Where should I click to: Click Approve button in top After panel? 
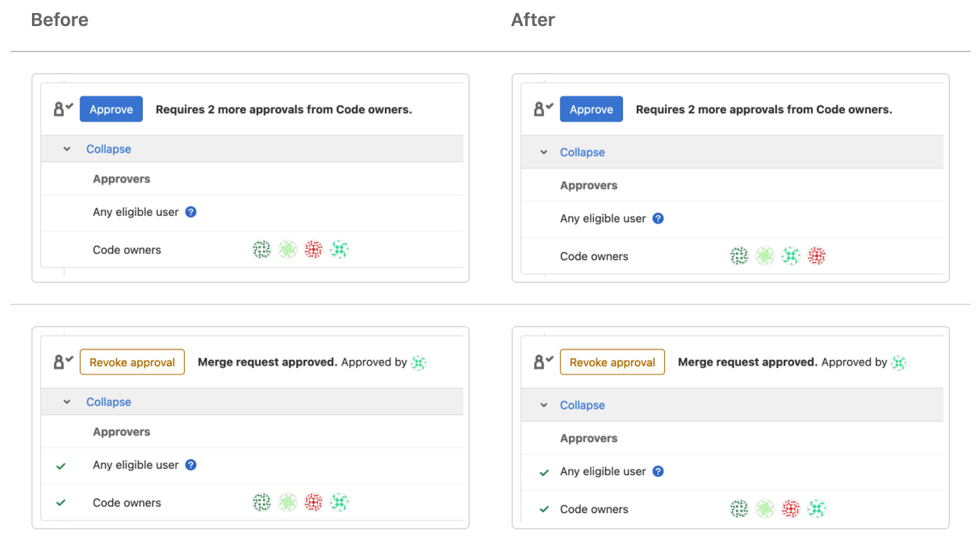(x=591, y=110)
